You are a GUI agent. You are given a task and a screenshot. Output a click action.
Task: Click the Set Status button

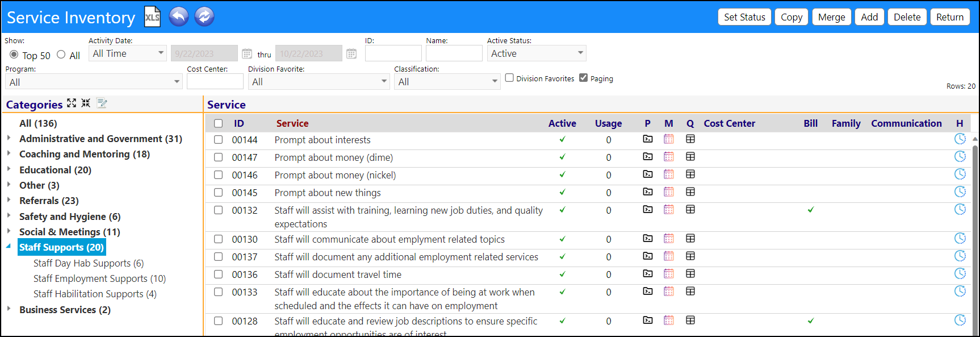744,17
